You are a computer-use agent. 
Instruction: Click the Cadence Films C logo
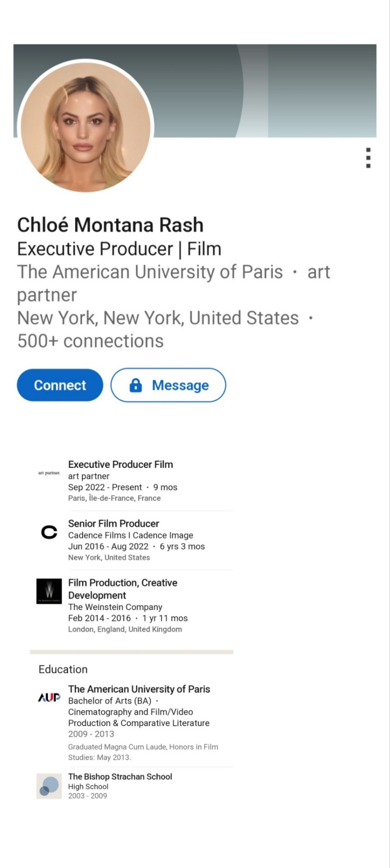(49, 532)
